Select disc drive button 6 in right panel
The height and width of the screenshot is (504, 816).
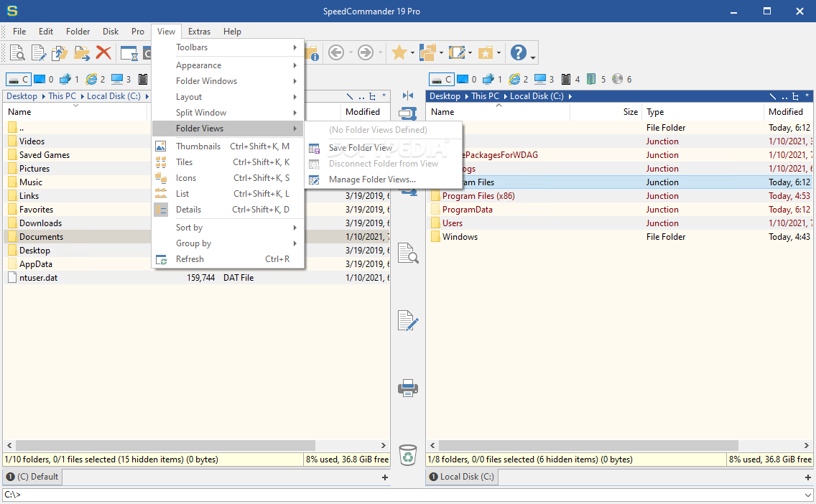tap(622, 79)
